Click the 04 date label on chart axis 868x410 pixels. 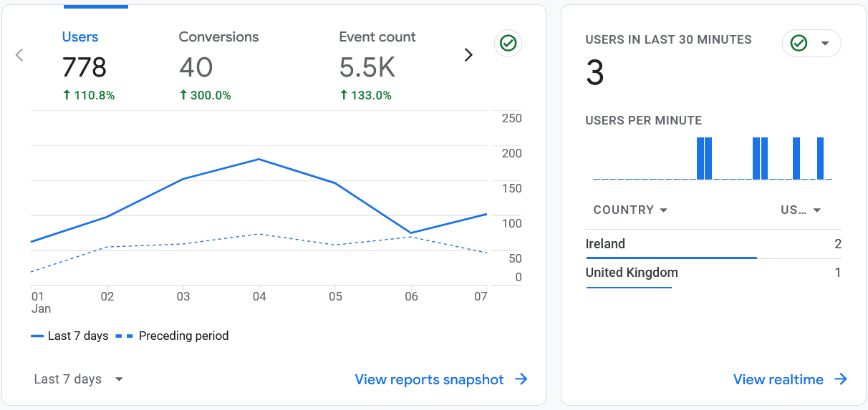[x=259, y=296]
